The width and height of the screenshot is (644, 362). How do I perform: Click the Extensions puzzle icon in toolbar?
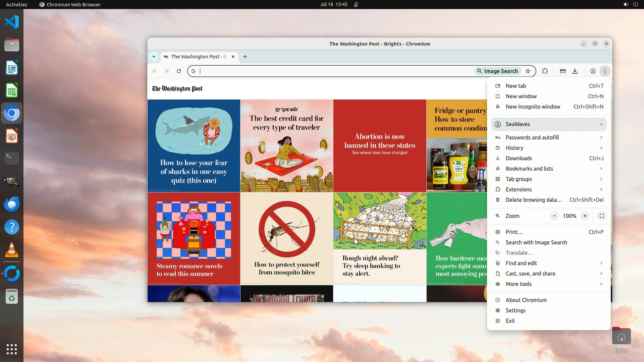point(545,71)
